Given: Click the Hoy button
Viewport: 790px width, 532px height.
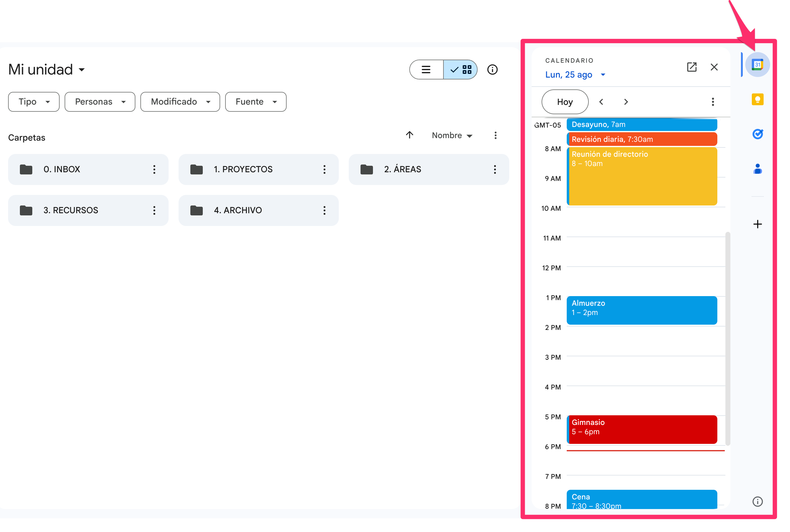Looking at the screenshot, I should [565, 102].
